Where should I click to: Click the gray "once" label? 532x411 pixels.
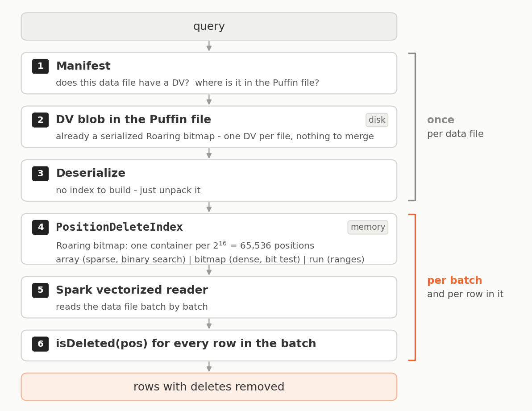[x=441, y=120]
